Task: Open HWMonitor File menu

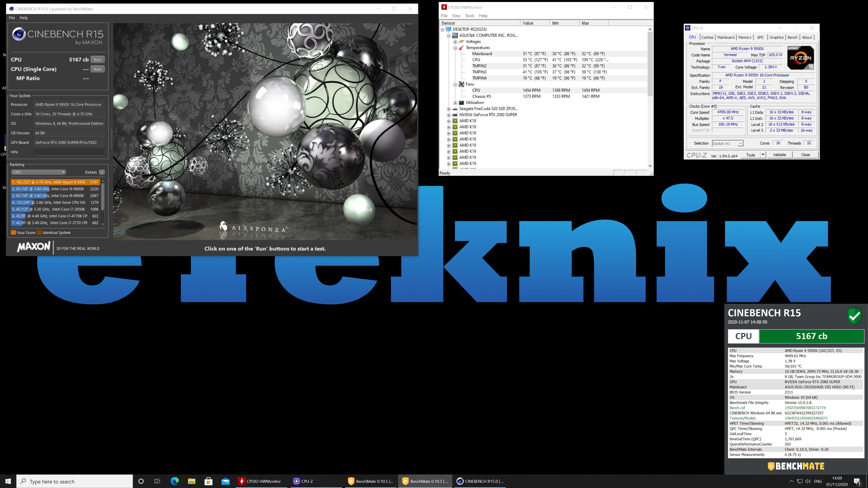Action: [444, 16]
